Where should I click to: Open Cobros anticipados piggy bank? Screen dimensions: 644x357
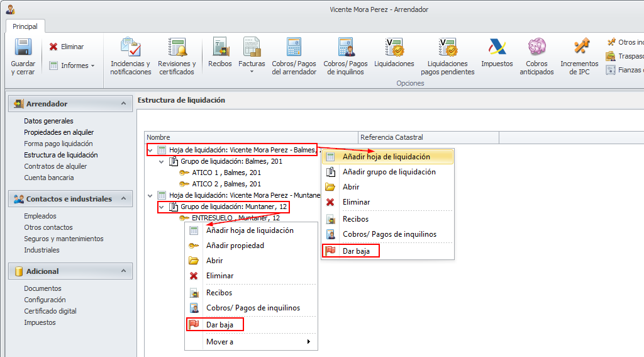[x=537, y=56]
